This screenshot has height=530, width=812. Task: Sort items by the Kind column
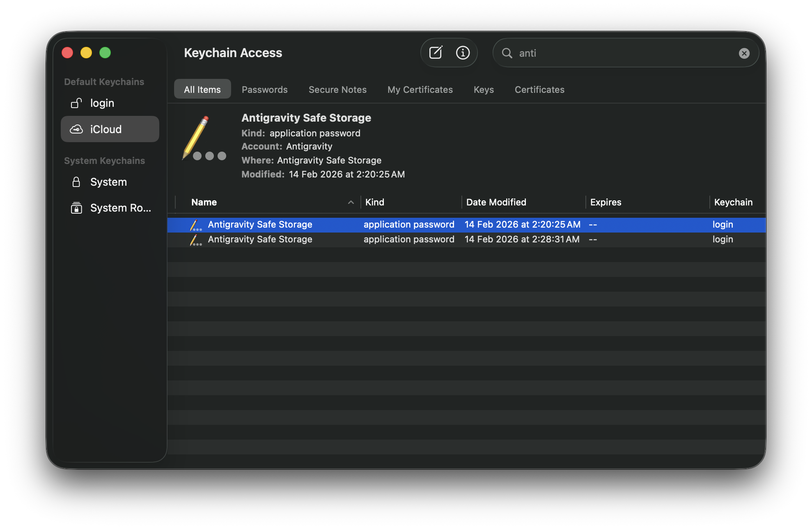[374, 202]
